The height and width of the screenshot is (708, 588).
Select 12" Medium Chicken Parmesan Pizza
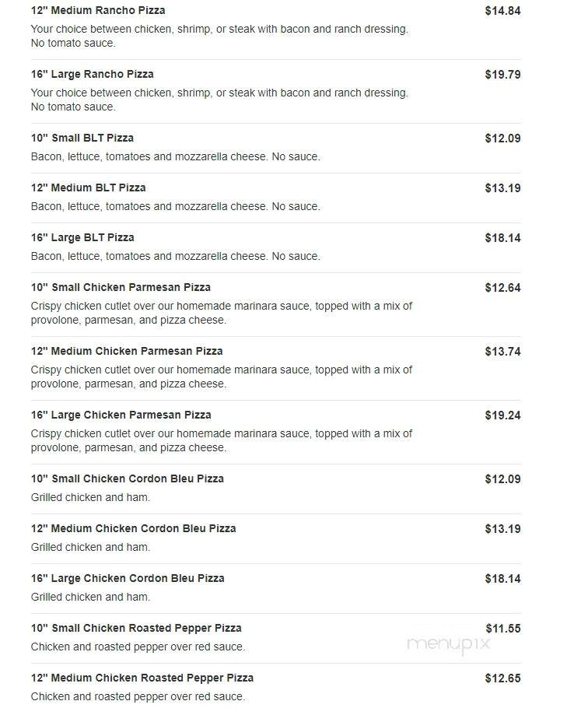(126, 351)
